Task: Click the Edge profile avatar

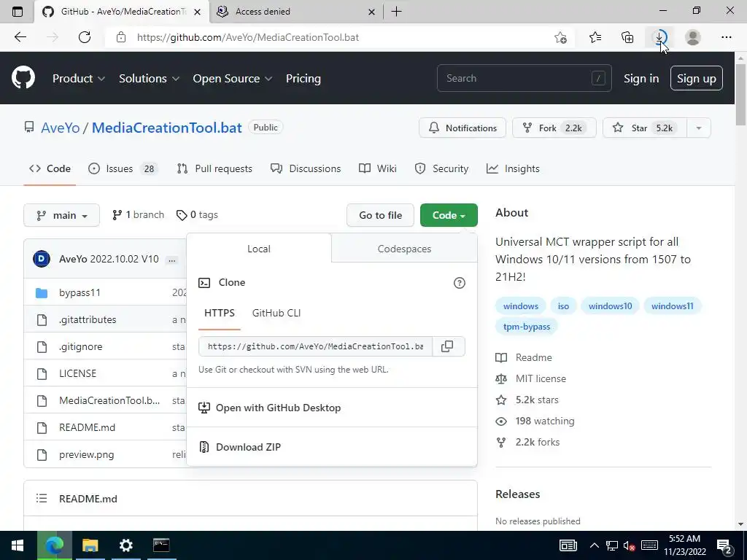Action: point(693,37)
